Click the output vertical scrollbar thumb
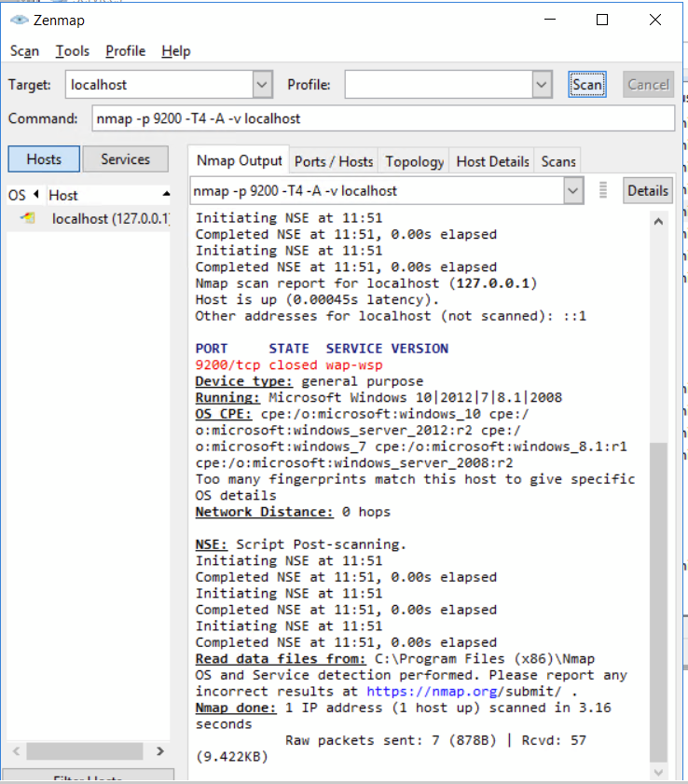688x784 pixels. point(658,603)
